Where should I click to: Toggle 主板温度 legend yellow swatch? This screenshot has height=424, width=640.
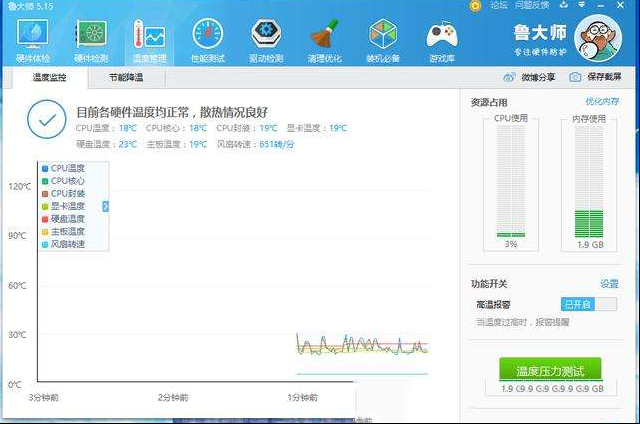[45, 231]
